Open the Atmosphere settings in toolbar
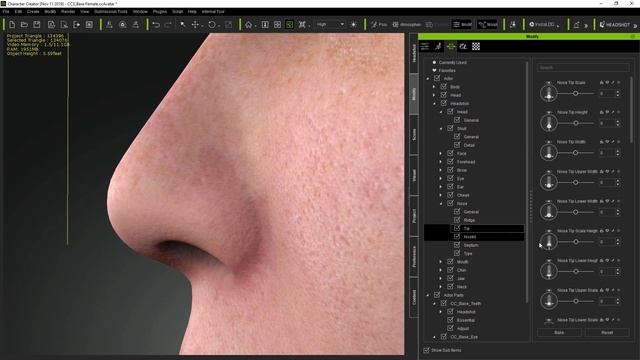This screenshot has width=640, height=360. tap(407, 24)
